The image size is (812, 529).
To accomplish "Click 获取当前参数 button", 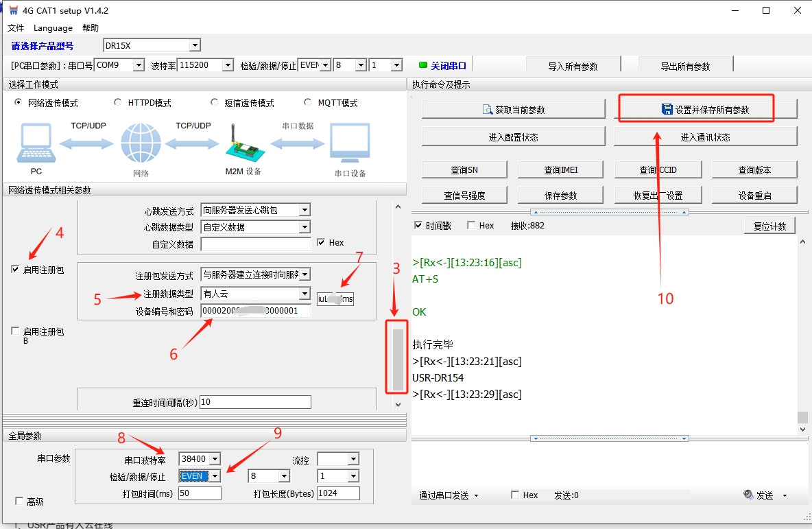I will point(513,109).
